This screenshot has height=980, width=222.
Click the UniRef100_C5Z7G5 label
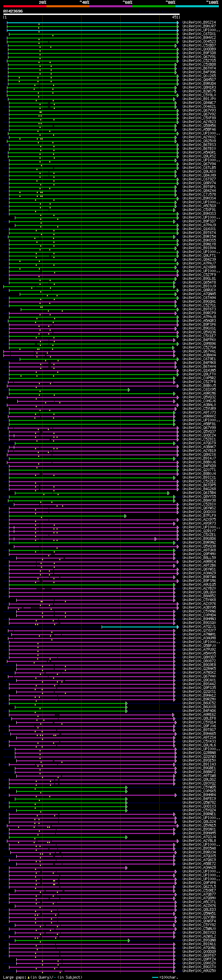coord(199,61)
